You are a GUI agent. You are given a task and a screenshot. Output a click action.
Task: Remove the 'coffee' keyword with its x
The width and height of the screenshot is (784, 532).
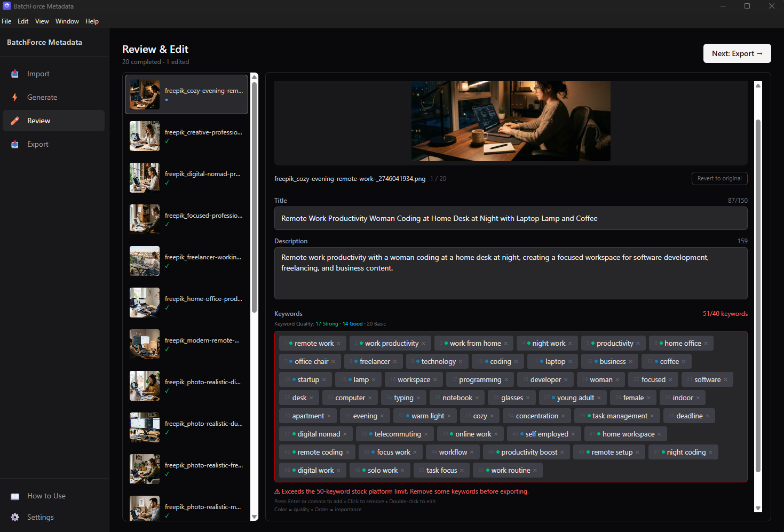click(x=684, y=362)
